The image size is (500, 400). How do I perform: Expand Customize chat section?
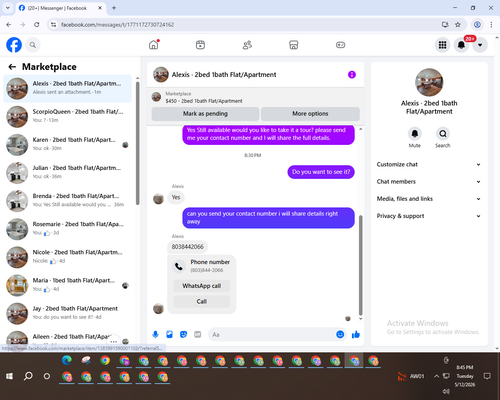point(429,164)
